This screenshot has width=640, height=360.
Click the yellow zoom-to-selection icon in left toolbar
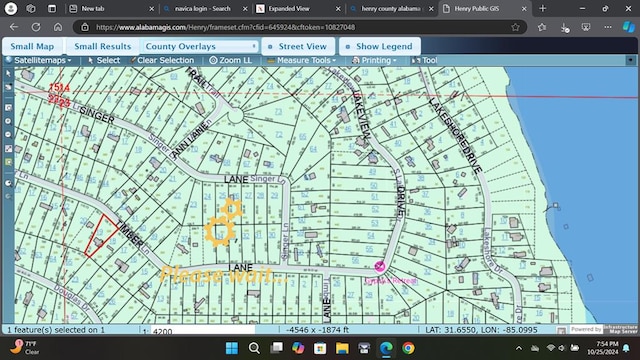click(x=8, y=162)
